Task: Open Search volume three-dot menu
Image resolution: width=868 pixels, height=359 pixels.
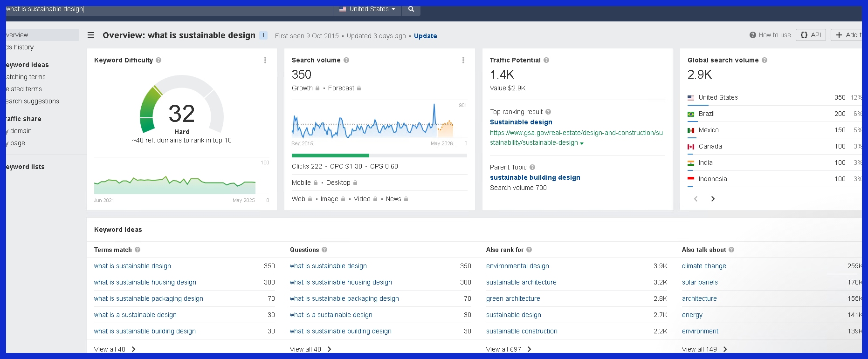Action: pyautogui.click(x=463, y=60)
